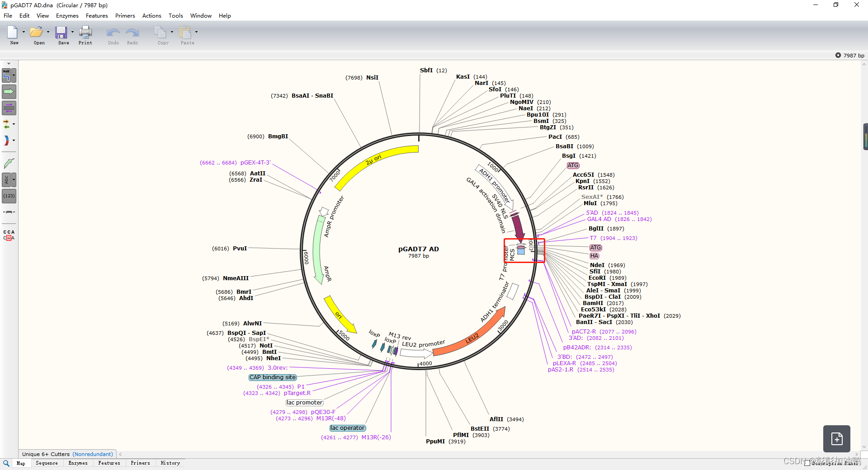The height and width of the screenshot is (470, 868).
Task: Open DNA color arc dropdown arrow
Action: (14, 141)
